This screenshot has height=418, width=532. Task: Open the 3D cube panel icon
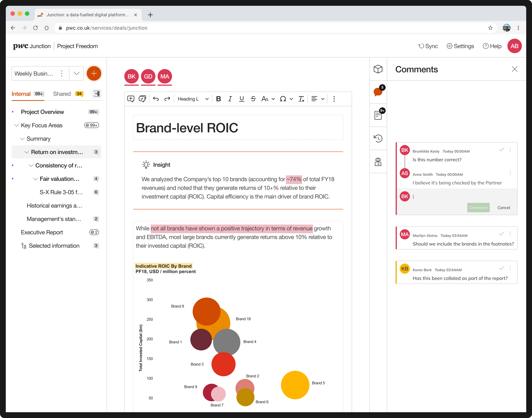point(378,69)
